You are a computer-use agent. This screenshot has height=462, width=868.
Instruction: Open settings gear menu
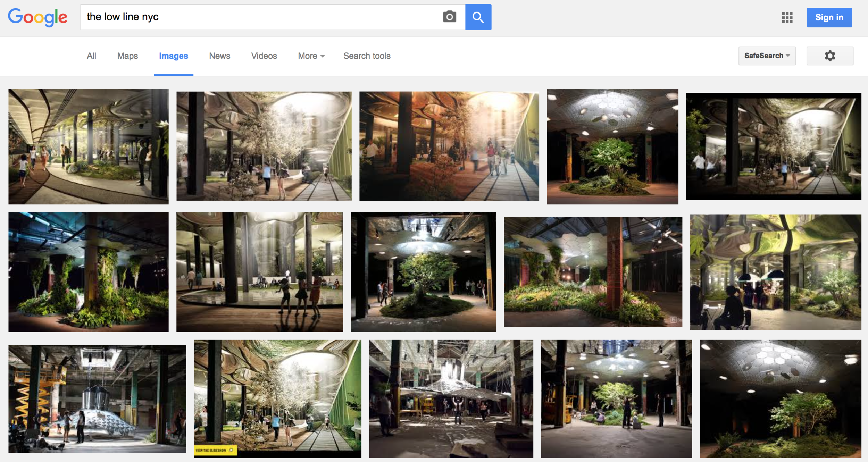pos(830,56)
